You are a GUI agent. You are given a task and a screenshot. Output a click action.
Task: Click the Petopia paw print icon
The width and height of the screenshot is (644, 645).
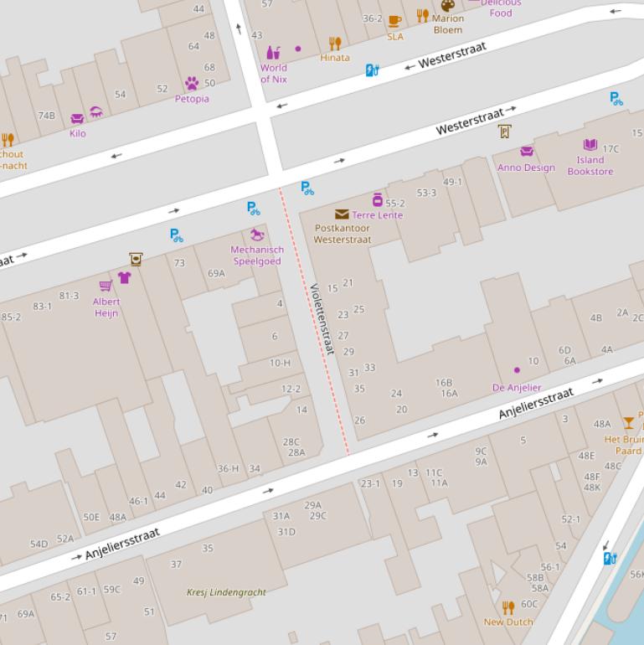(192, 84)
